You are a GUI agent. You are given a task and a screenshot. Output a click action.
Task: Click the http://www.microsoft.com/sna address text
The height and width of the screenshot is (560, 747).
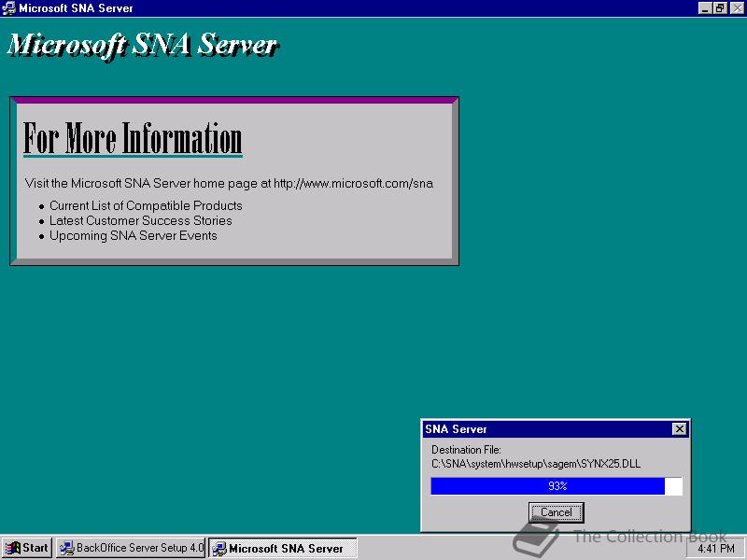coord(353,184)
